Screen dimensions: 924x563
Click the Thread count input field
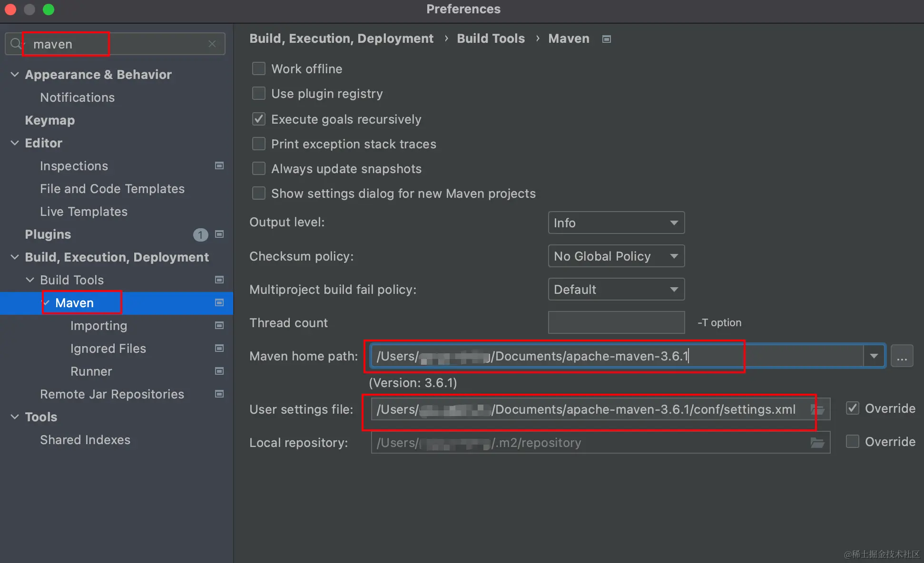[x=616, y=323]
